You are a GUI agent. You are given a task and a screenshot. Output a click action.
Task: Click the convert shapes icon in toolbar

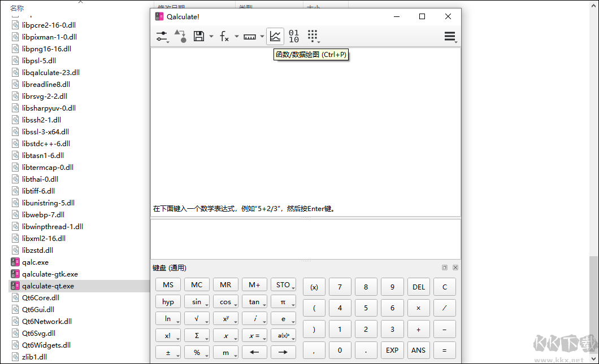coord(180,36)
